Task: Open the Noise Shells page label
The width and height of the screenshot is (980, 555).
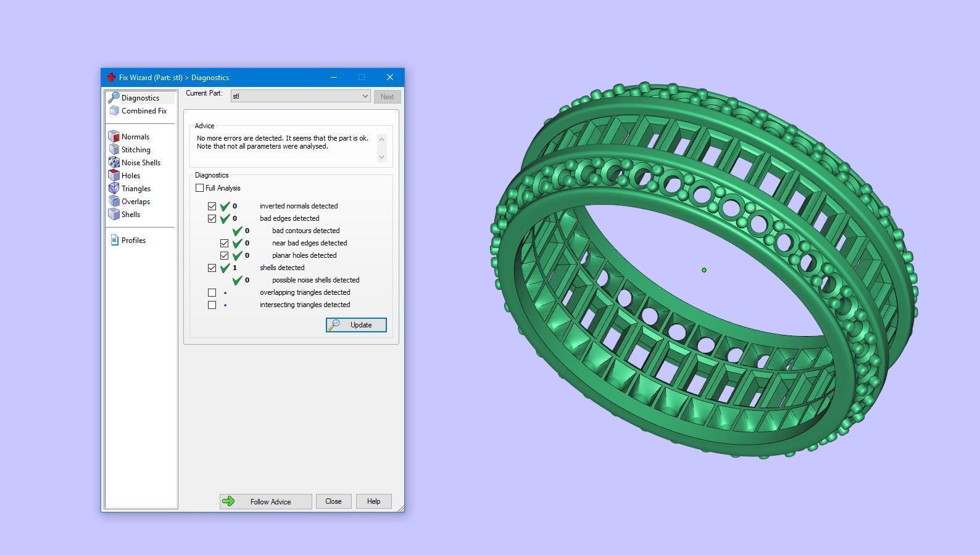Action: coord(141,162)
